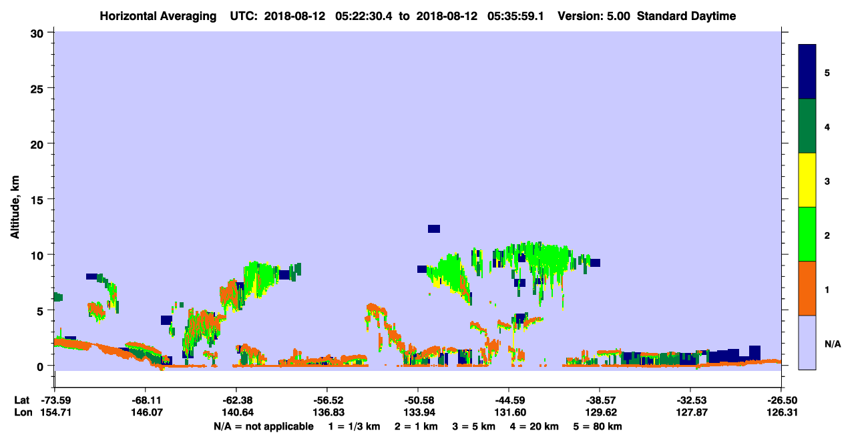Image resolution: width=868 pixels, height=445 pixels.
Task: Click the dark blue colorbar segment labeled 5
Action: tap(807, 72)
